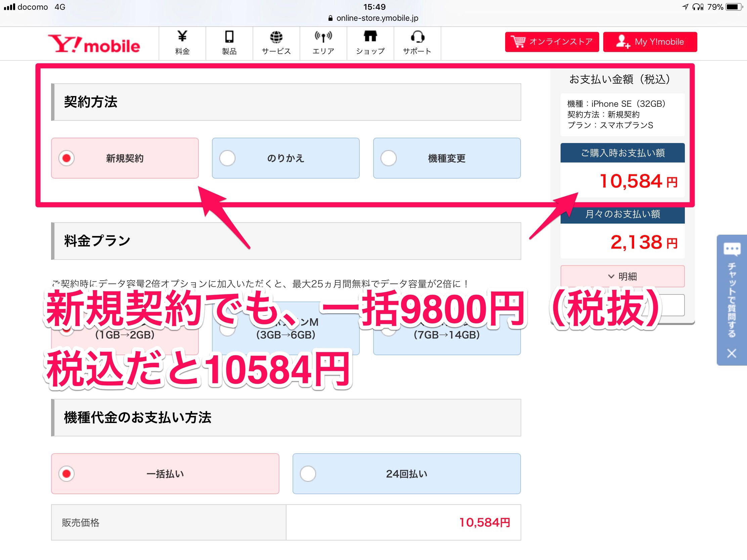Close the チャットで質問する chat tab

[x=732, y=354]
